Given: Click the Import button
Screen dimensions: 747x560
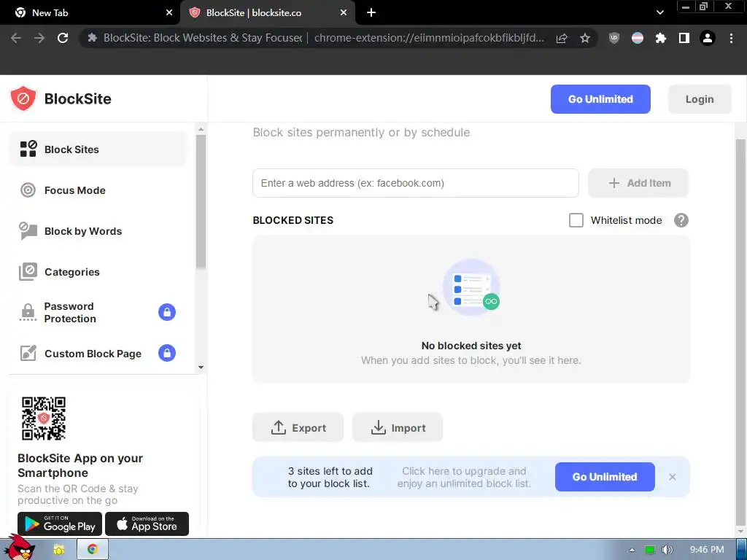Looking at the screenshot, I should coord(398,427).
